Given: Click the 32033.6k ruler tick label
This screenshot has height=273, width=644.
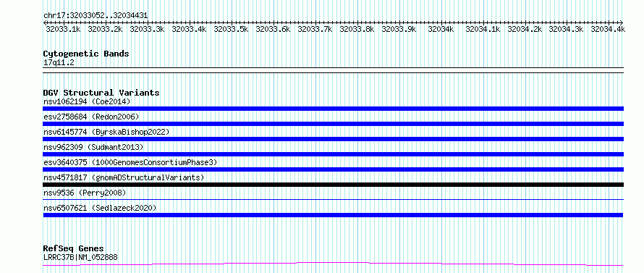Looking at the screenshot, I should 273,29.
